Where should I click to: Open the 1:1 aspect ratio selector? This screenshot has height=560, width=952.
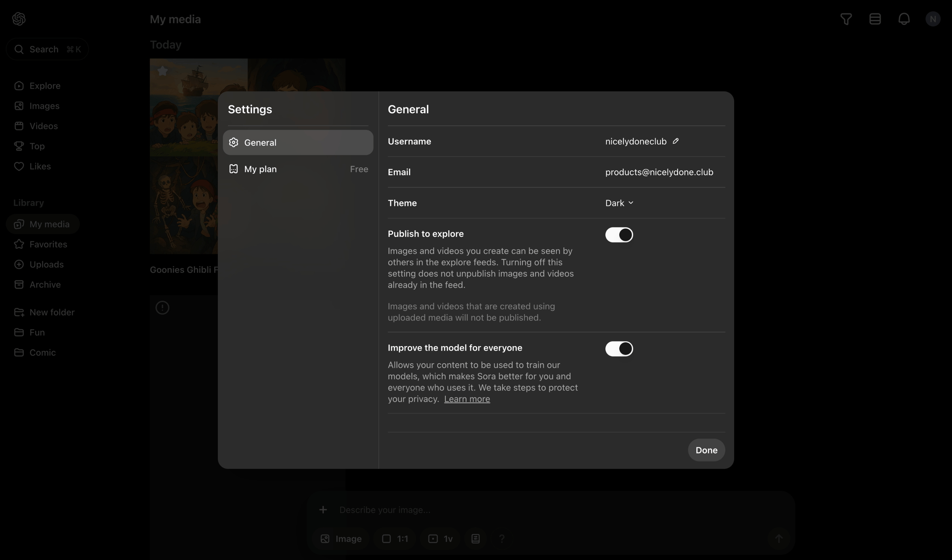point(395,539)
